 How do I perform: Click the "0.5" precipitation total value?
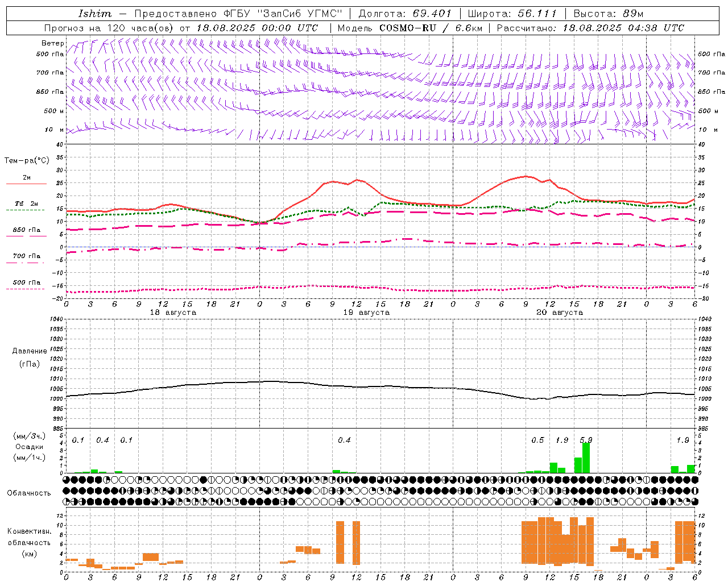pyautogui.click(x=537, y=440)
